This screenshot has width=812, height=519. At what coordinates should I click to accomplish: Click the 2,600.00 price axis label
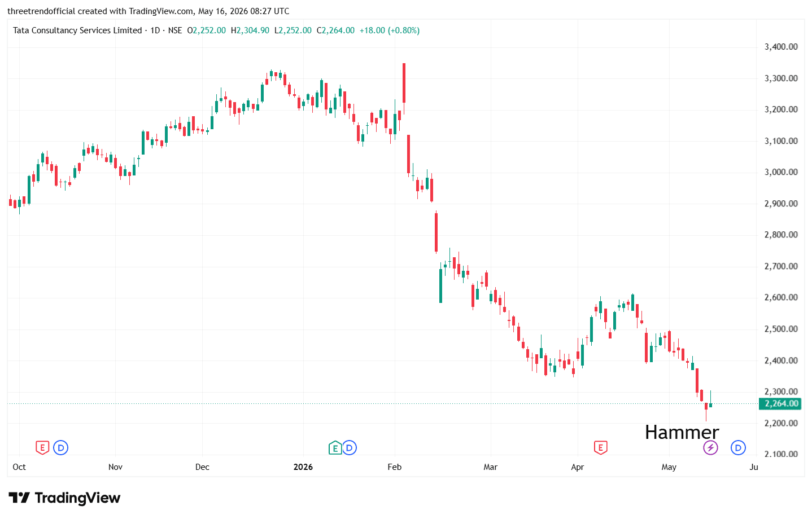(x=781, y=297)
